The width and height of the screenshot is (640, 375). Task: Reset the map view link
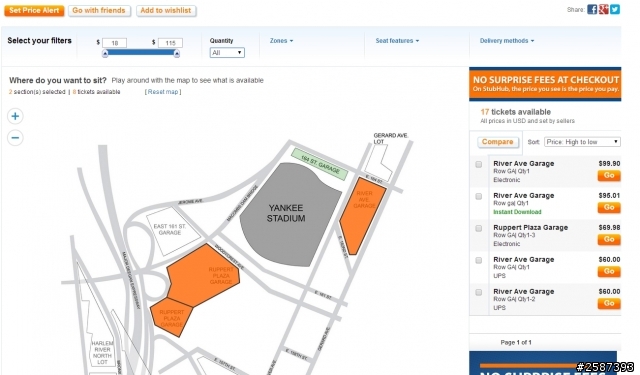point(163,92)
